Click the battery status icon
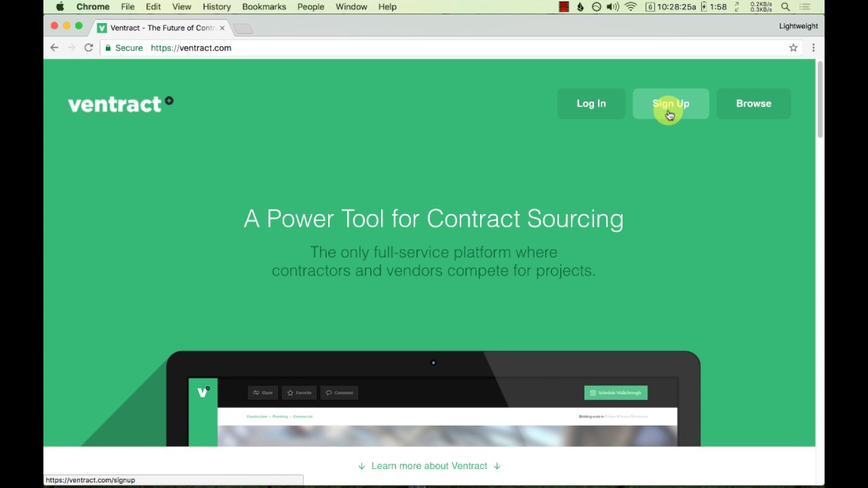Screen dimensions: 868x488 tap(704, 7)
